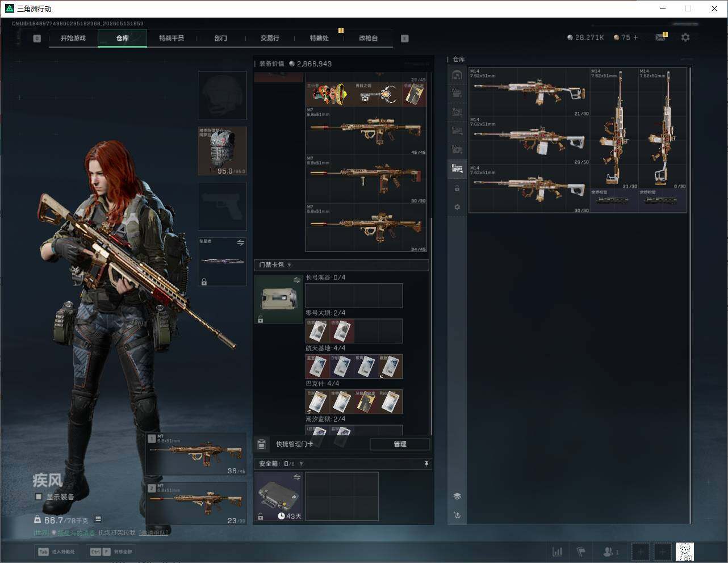Click the Ctrl F 转移全部 shortcut button
728x563 pixels.
[112, 552]
